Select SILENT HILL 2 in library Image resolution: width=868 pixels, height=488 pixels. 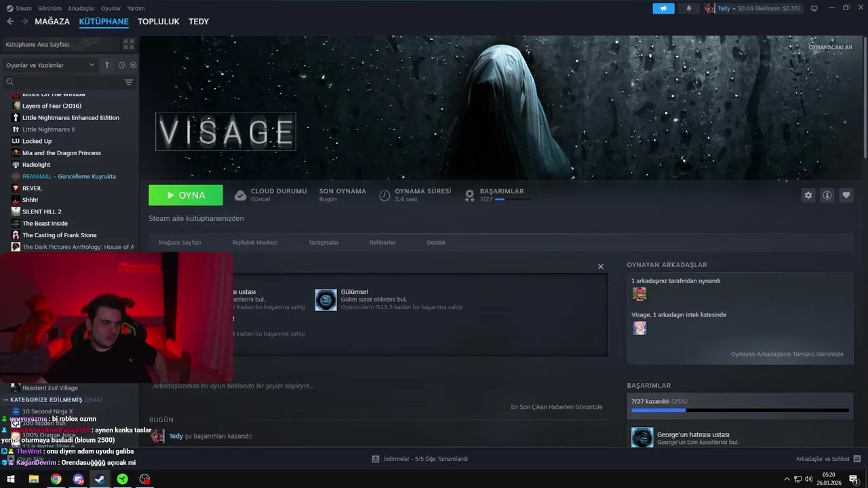point(41,211)
